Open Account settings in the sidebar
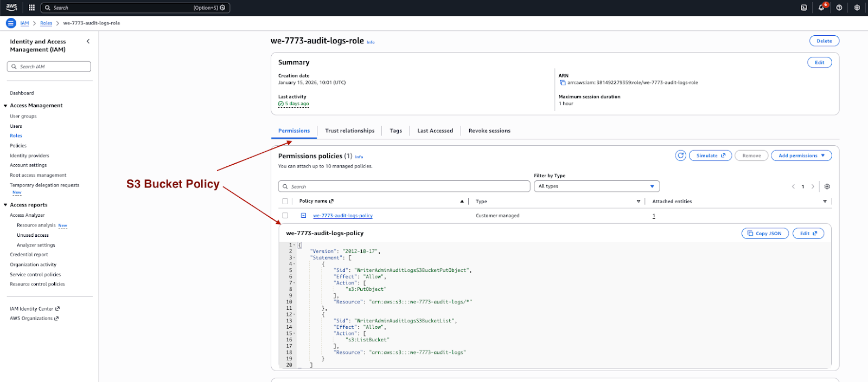This screenshot has height=382, width=868. pyautogui.click(x=28, y=165)
